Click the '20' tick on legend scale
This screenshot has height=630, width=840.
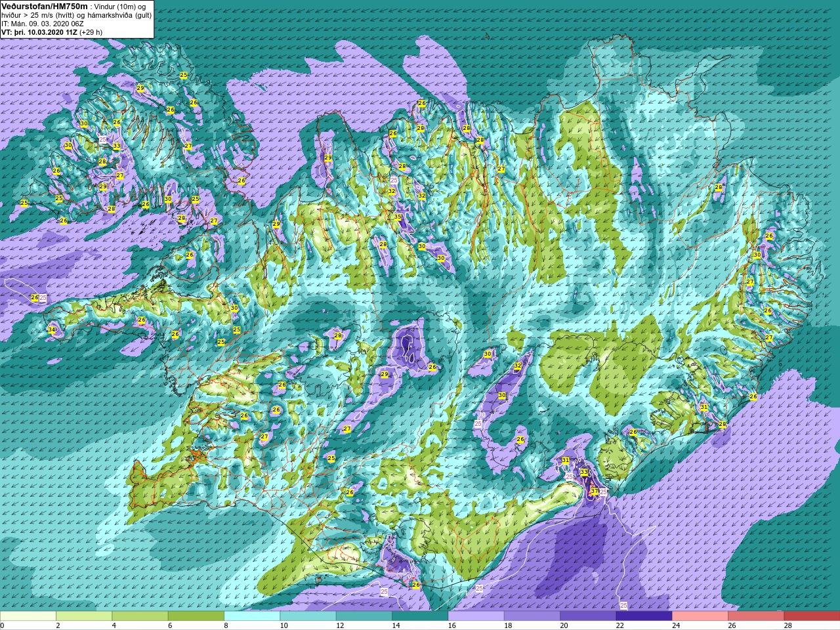564,626
